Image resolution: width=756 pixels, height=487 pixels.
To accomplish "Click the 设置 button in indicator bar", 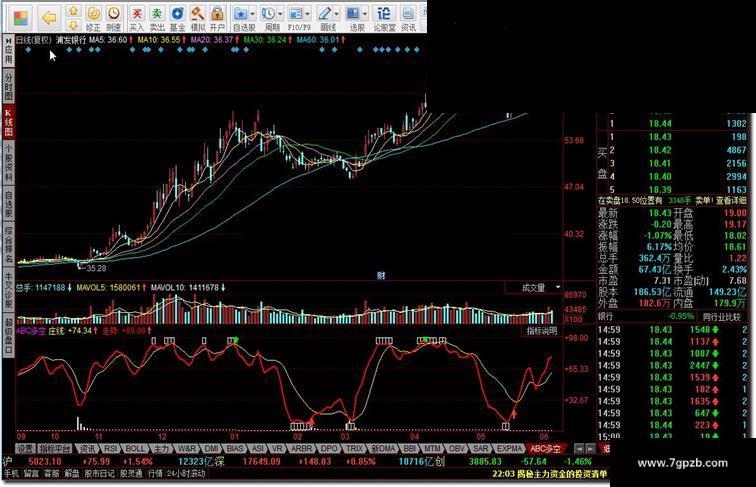I will 25,448.
